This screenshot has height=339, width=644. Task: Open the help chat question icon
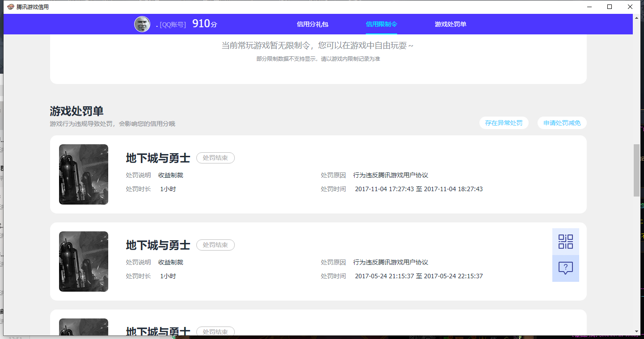coord(566,268)
